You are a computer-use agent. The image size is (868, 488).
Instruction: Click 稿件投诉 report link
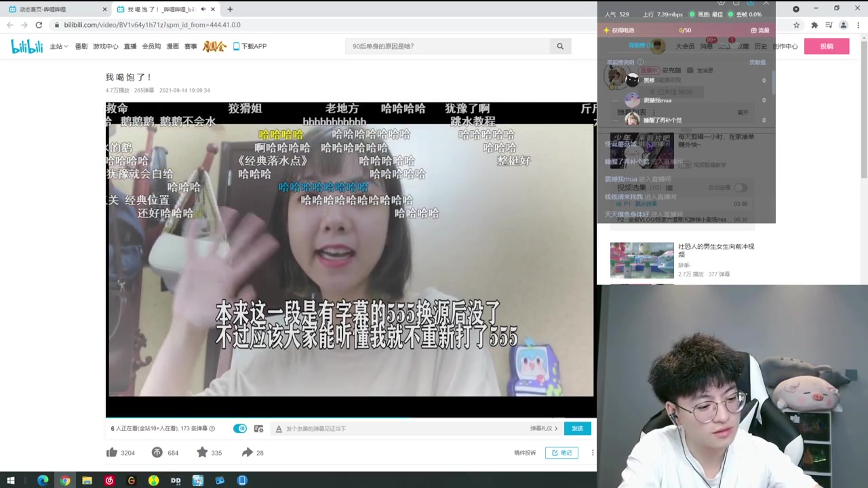525,453
